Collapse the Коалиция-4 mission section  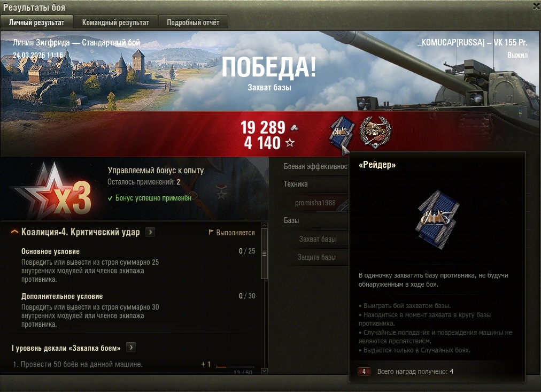(x=14, y=232)
